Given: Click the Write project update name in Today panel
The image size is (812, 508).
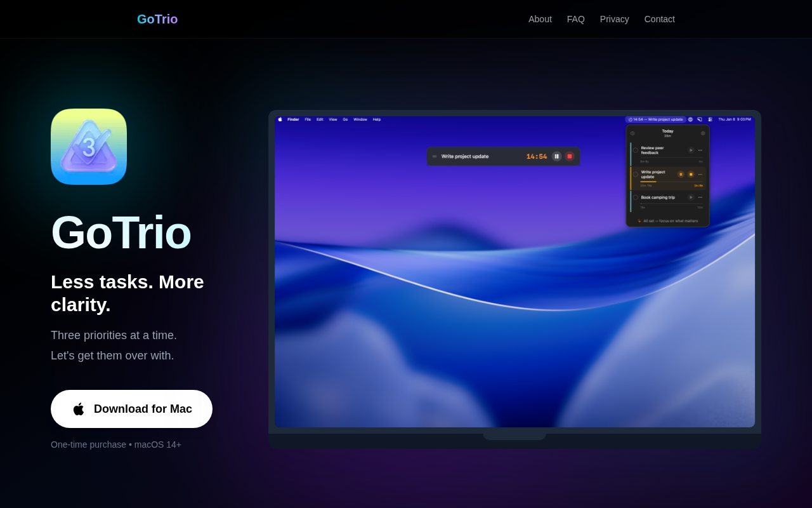Looking at the screenshot, I should [653, 174].
